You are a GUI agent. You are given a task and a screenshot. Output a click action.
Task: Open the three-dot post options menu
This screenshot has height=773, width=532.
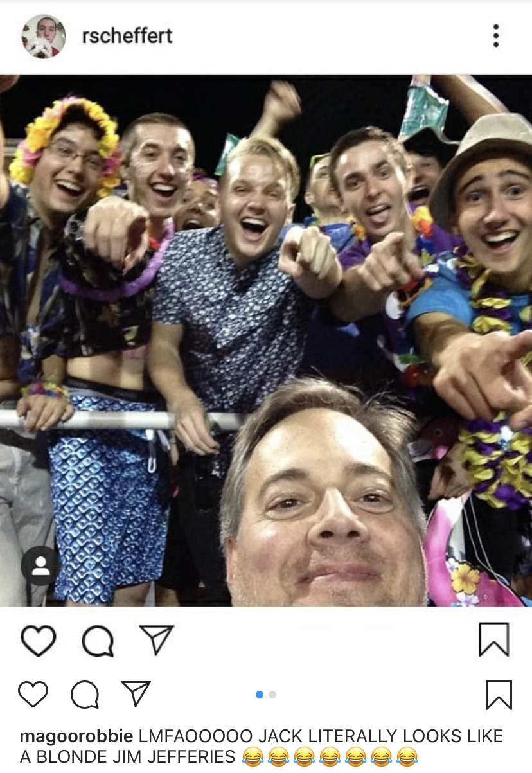coord(496,36)
